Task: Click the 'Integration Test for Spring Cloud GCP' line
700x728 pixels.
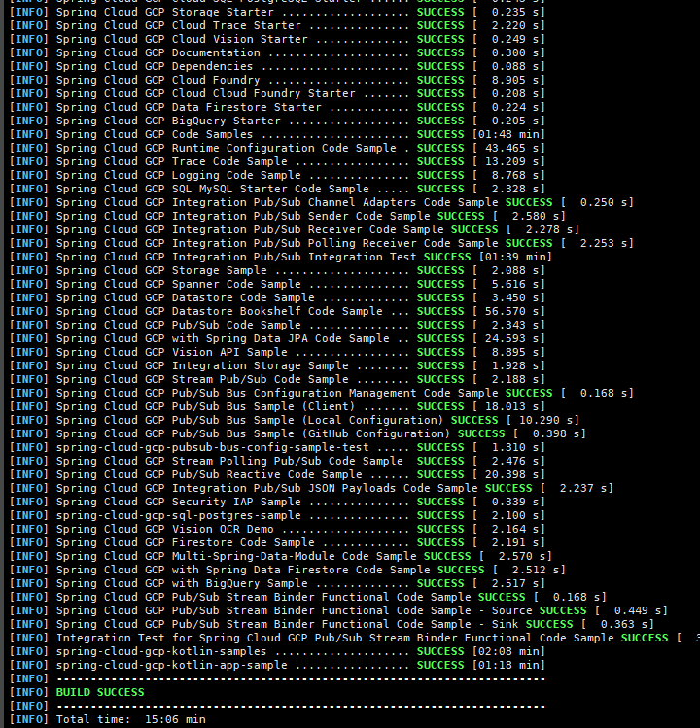Action: (x=355, y=639)
